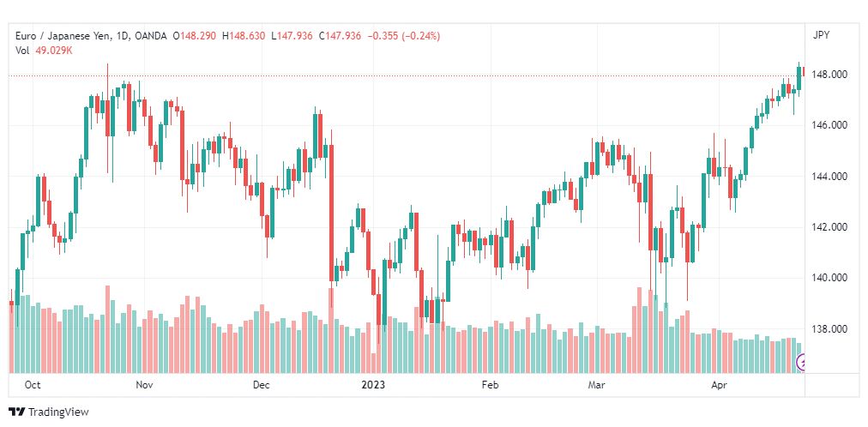Click the TradingView logo icon
The height and width of the screenshot is (427, 868).
(17, 412)
